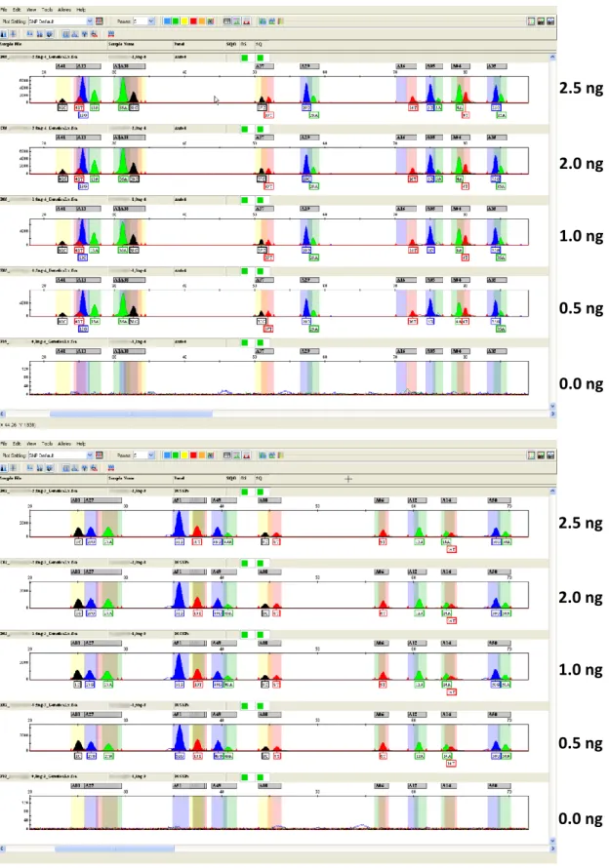The height and width of the screenshot is (868, 609).
Task: Click multicolor striped toolbar icon in top window
Action: (x=280, y=21)
